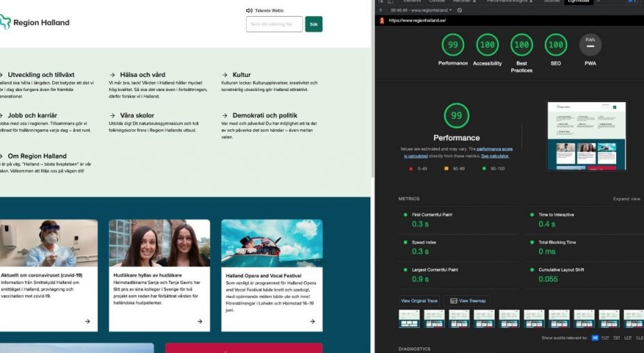Viewport: 644px width, 353px height.
Task: Click the Best Practices score gauge
Action: click(521, 44)
